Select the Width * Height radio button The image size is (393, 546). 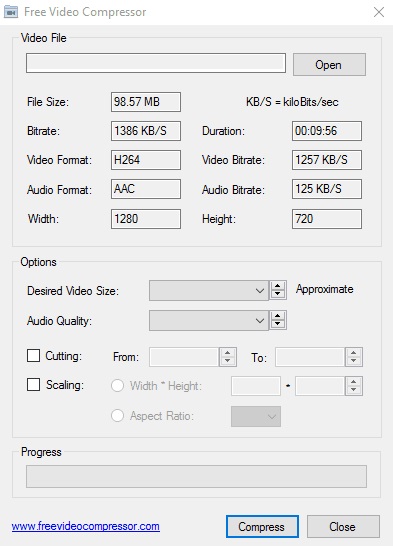(x=117, y=385)
